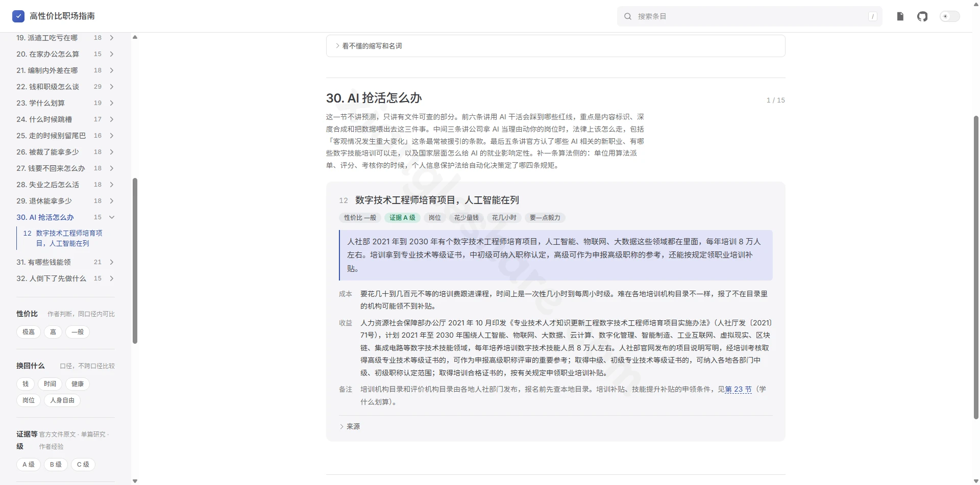Click the 要一点毅力 tag

click(545, 218)
